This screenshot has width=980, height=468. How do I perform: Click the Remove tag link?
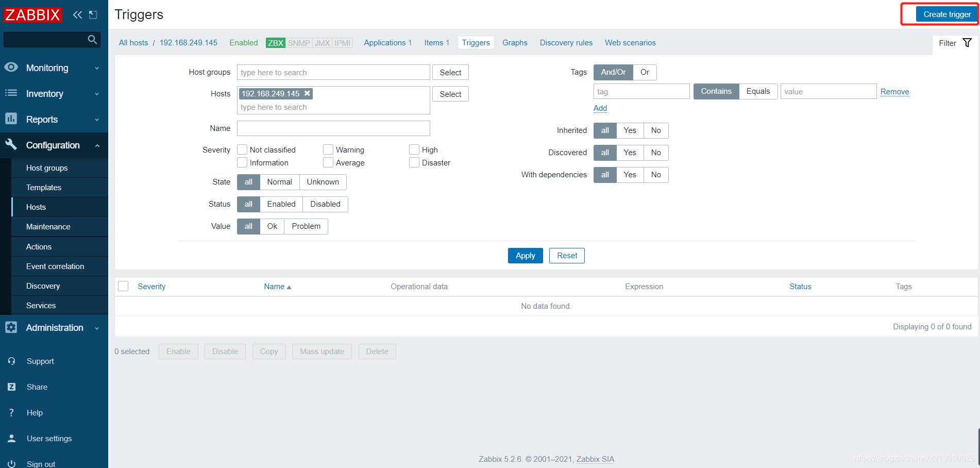894,92
